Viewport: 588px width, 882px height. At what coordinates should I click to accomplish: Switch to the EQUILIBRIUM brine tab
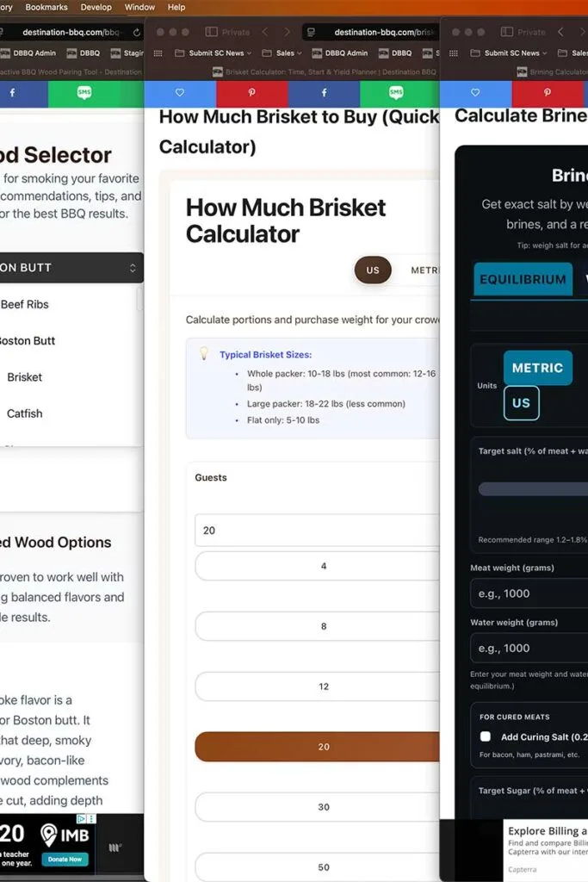point(523,279)
